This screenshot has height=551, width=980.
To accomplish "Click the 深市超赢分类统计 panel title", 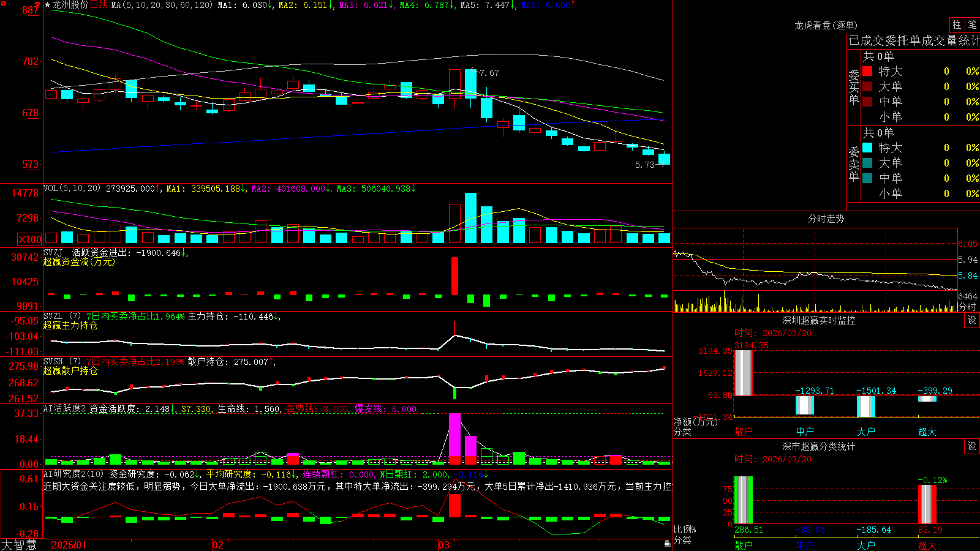I will point(819,446).
